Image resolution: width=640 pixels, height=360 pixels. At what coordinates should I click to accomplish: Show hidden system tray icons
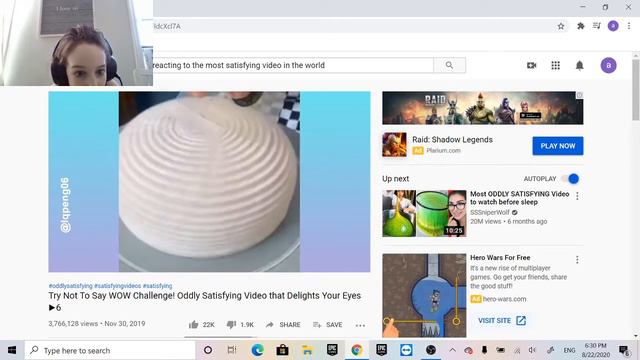pyautogui.click(x=452, y=350)
